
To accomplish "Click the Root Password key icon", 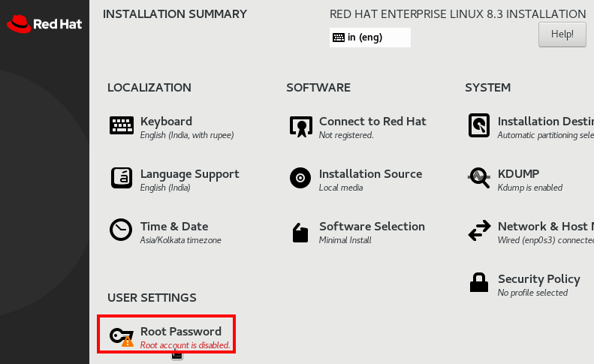I will click(121, 337).
